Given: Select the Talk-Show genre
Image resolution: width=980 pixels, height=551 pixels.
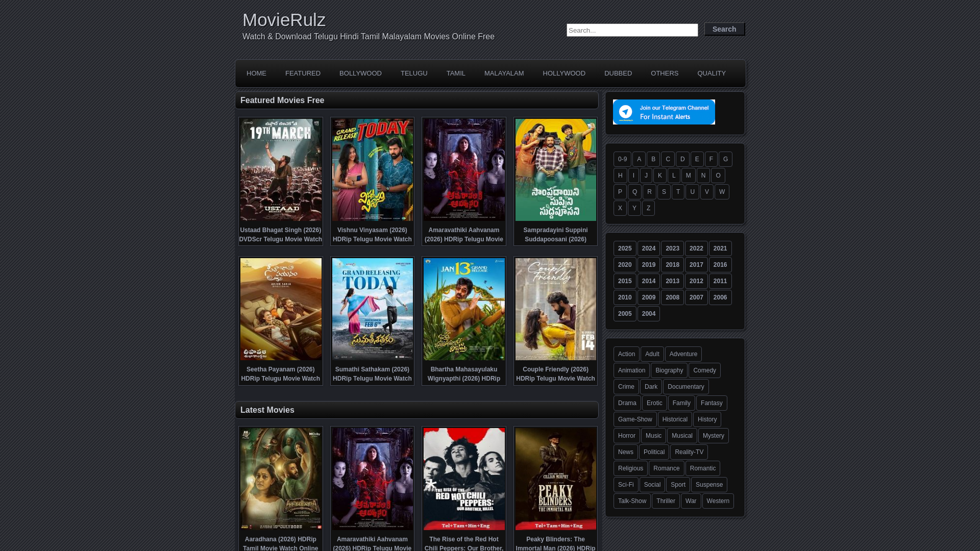Looking at the screenshot, I should 632,501.
